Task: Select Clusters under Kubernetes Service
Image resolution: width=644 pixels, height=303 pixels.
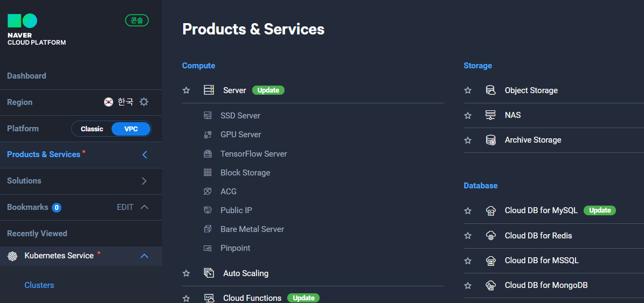Action: coord(39,285)
